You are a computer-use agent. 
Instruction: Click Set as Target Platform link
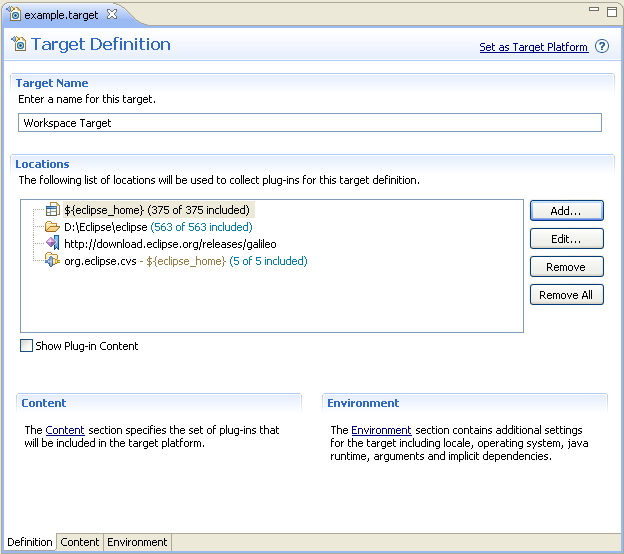(533, 47)
